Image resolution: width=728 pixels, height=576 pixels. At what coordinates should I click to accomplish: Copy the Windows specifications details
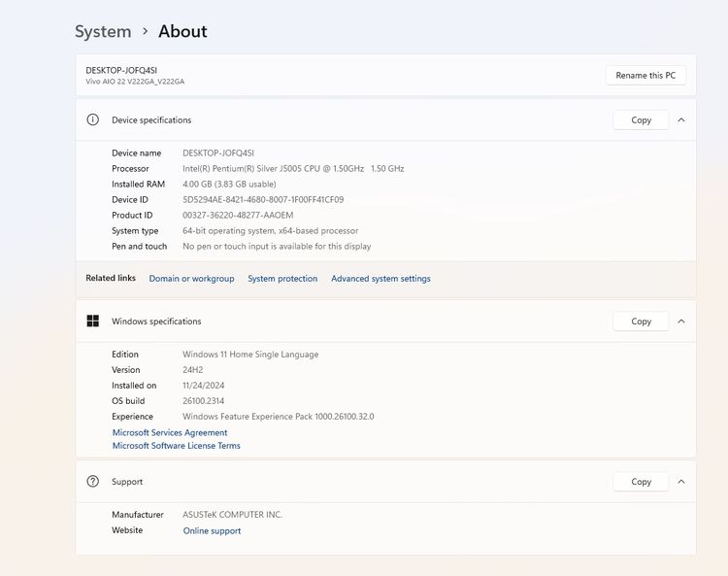[x=641, y=322]
